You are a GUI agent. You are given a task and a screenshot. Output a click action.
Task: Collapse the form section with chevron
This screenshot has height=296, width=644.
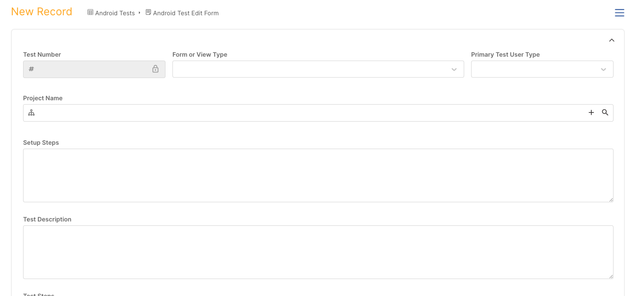(612, 40)
